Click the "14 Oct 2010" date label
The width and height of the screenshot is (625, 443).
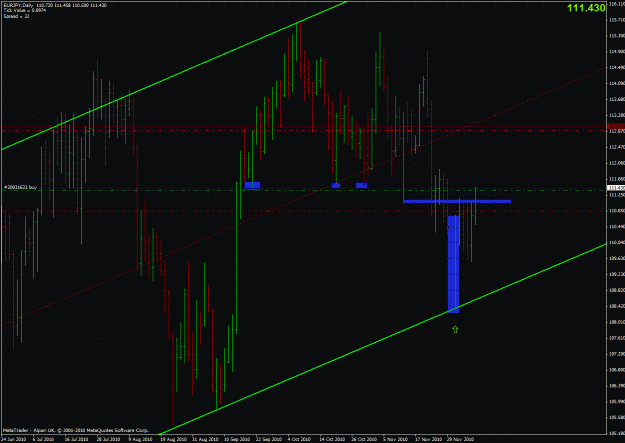pyautogui.click(x=332, y=439)
